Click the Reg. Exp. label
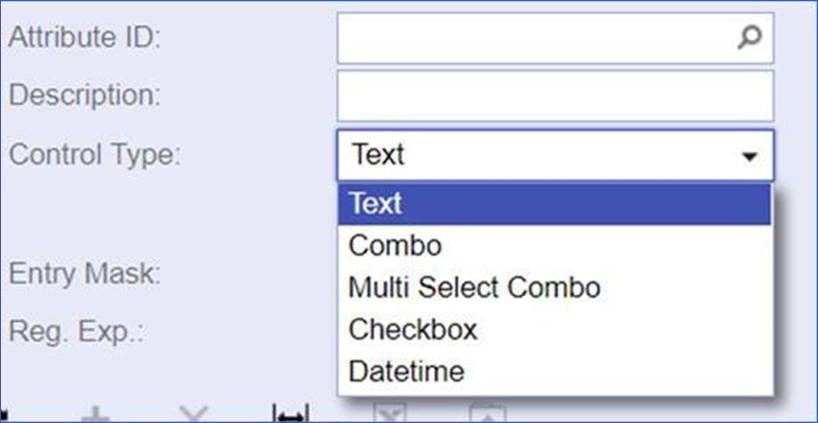 click(76, 332)
